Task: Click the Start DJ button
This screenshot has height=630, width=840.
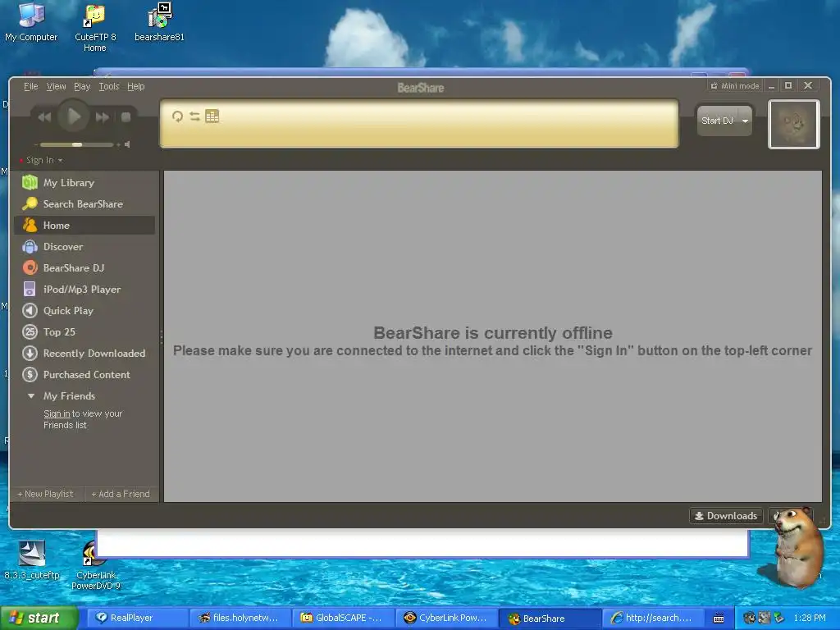Action: click(717, 121)
